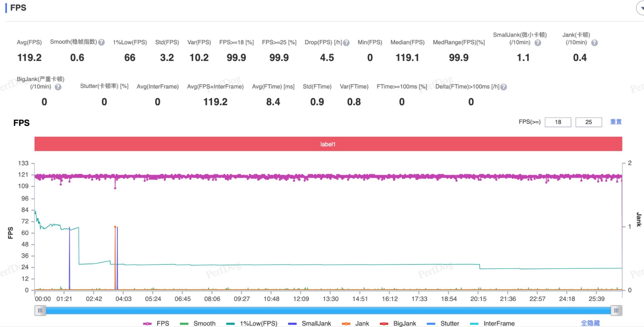Toggle BigJank series in chart legend

(x=398, y=323)
